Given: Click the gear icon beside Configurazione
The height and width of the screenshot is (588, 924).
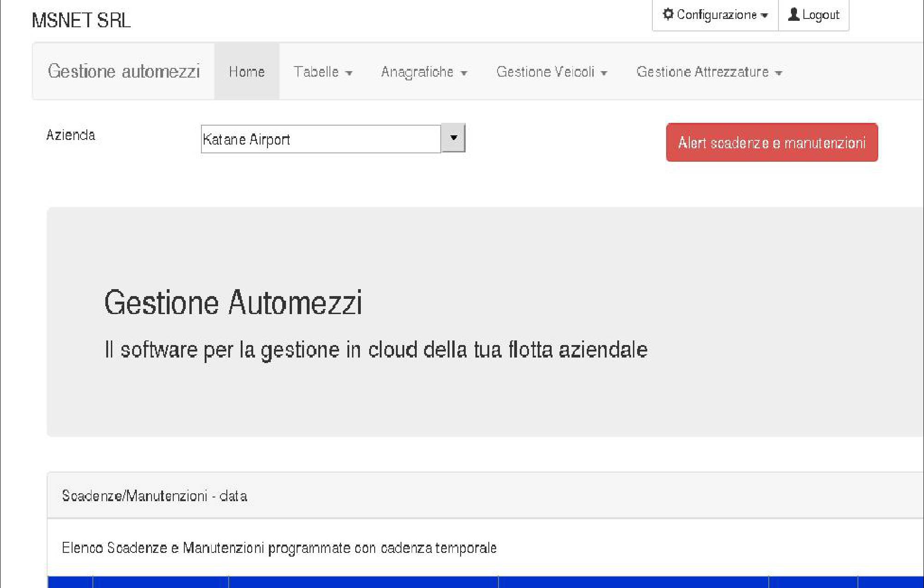Looking at the screenshot, I should (x=668, y=14).
